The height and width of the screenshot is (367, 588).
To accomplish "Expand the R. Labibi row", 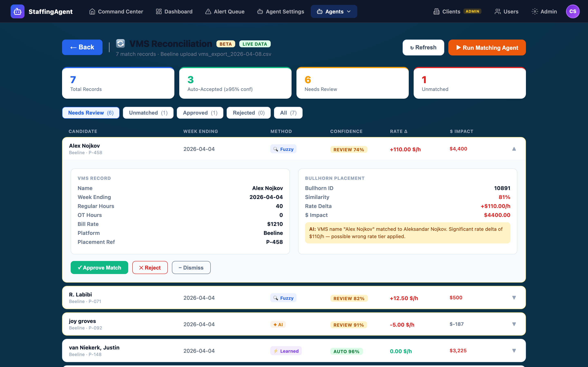I will 514,298.
